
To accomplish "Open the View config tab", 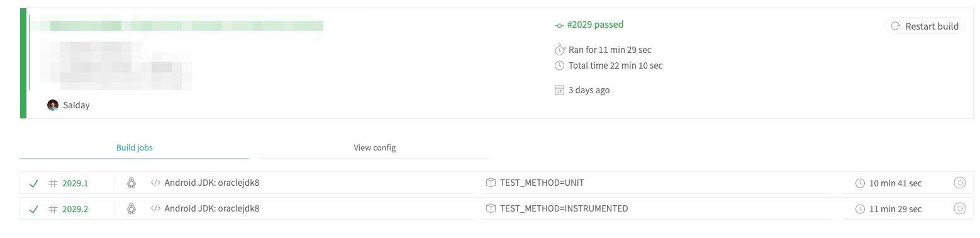I will [375, 148].
